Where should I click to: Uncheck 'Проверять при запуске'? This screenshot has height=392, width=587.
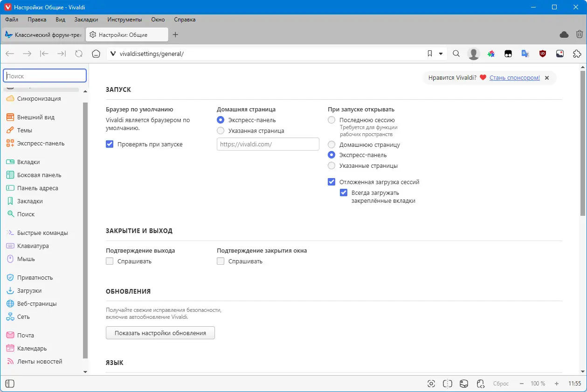[x=110, y=144]
